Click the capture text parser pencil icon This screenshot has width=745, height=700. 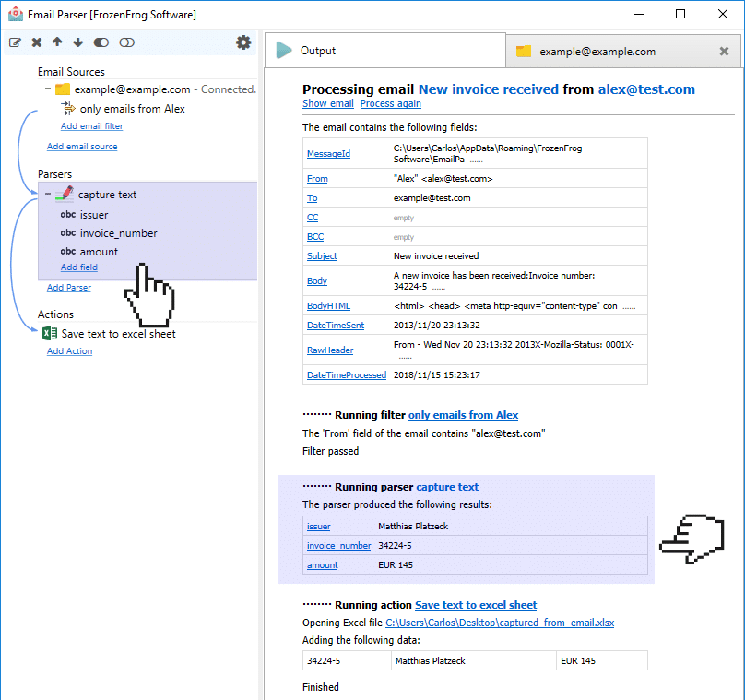[x=65, y=194]
